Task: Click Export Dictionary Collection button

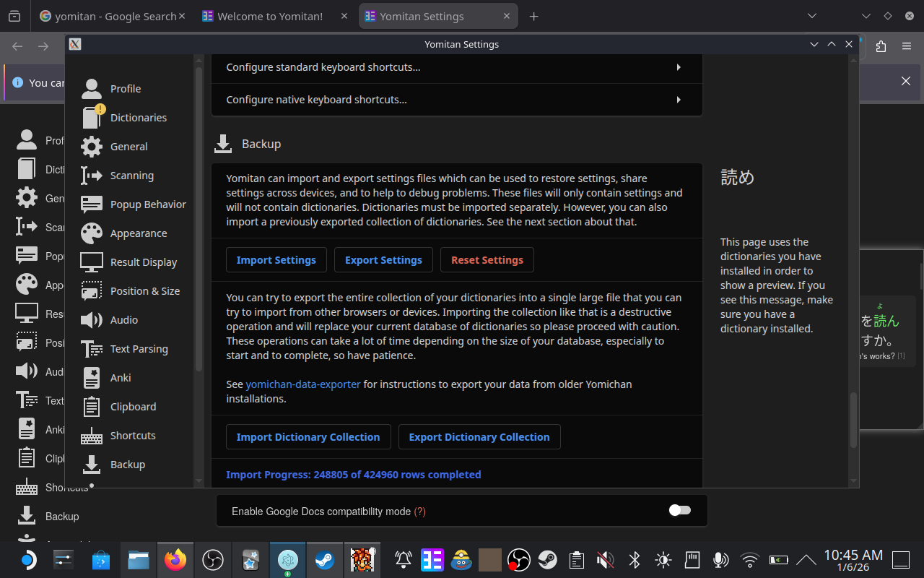Action: tap(479, 437)
